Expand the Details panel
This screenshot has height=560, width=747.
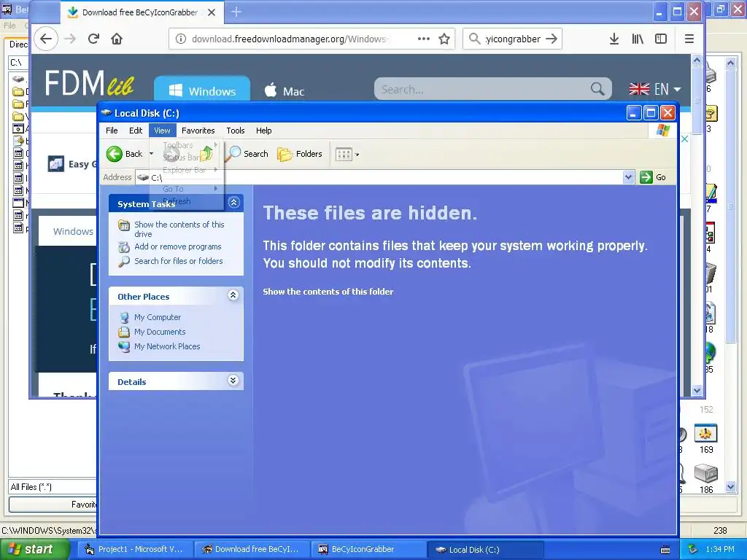[x=233, y=381]
